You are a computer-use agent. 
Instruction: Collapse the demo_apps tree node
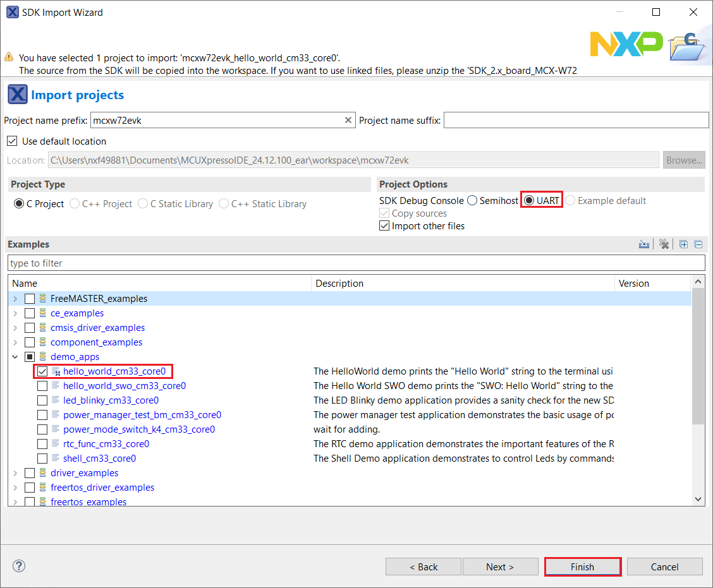[15, 357]
